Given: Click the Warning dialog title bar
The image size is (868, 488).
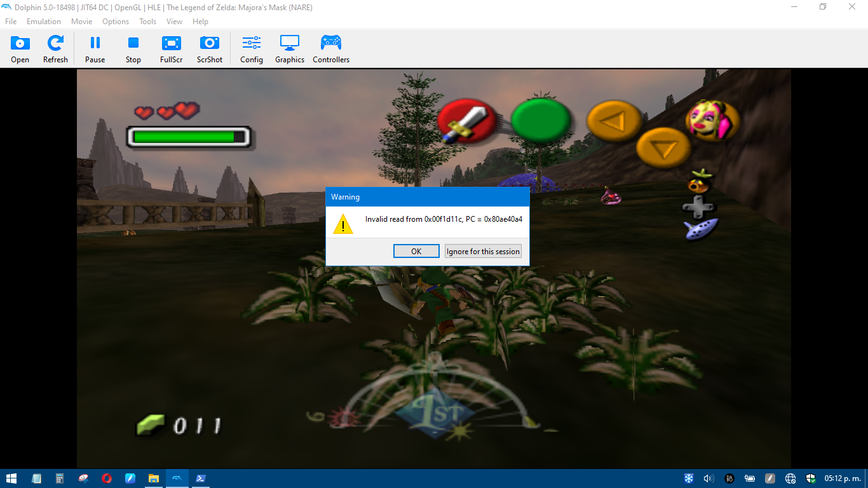Looking at the screenshot, I should [428, 197].
